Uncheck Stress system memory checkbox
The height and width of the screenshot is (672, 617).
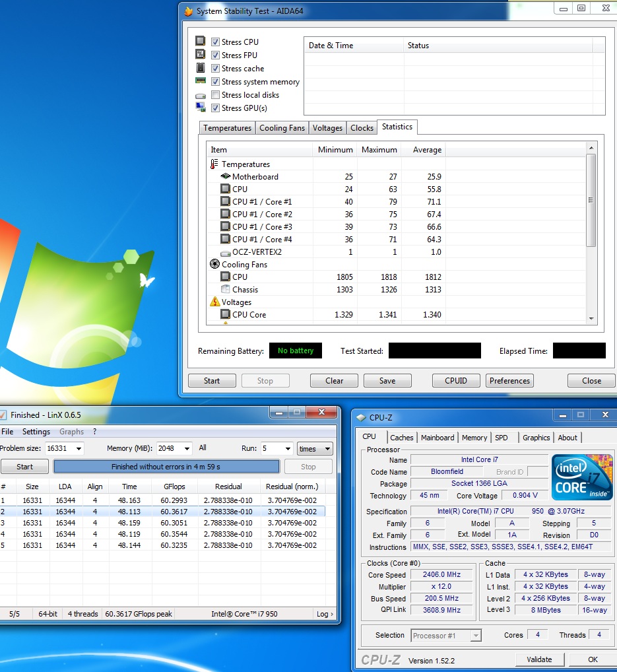[x=216, y=81]
